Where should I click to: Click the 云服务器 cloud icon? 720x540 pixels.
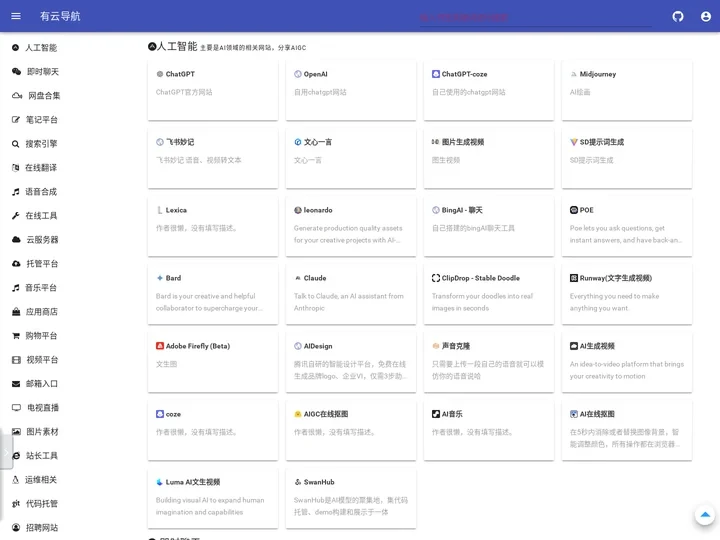pyautogui.click(x=16, y=240)
